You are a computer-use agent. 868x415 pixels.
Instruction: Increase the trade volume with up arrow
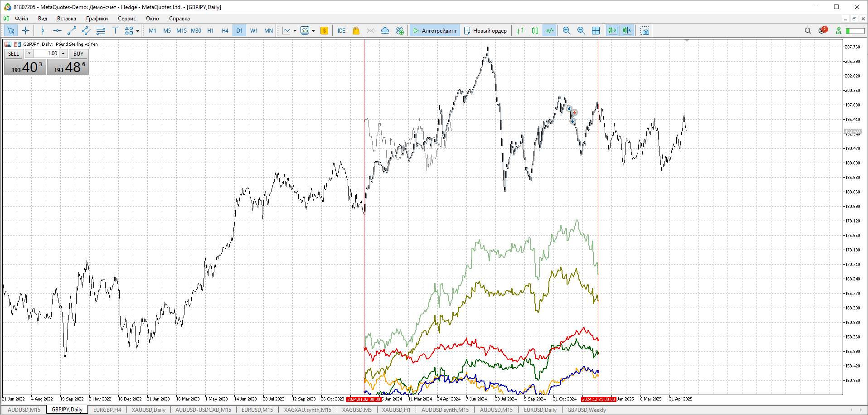pos(63,53)
